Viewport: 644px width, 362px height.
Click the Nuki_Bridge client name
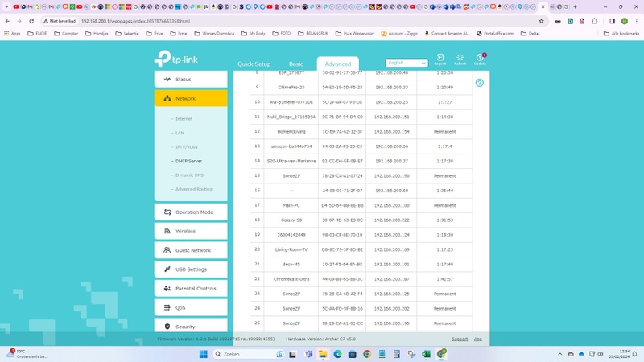(291, 117)
